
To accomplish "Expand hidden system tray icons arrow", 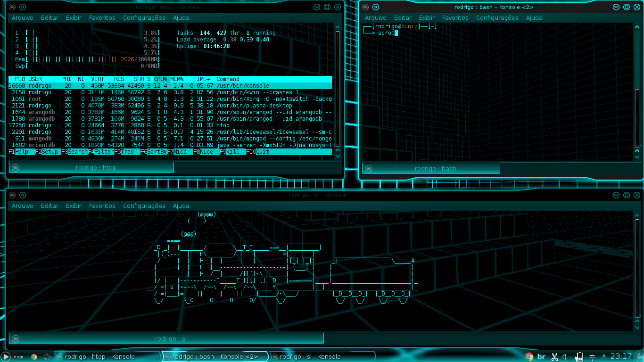I will (x=604, y=357).
